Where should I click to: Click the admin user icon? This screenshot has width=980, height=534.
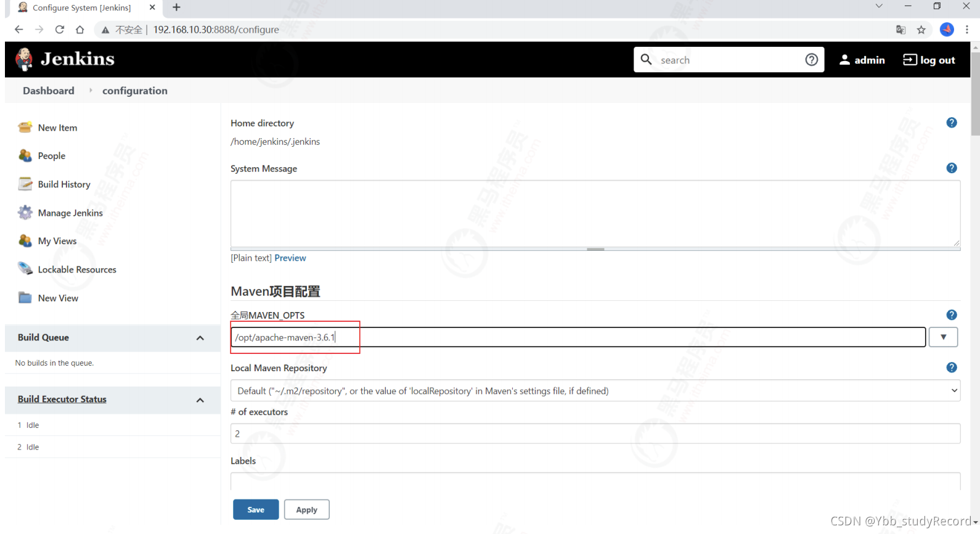(x=844, y=60)
